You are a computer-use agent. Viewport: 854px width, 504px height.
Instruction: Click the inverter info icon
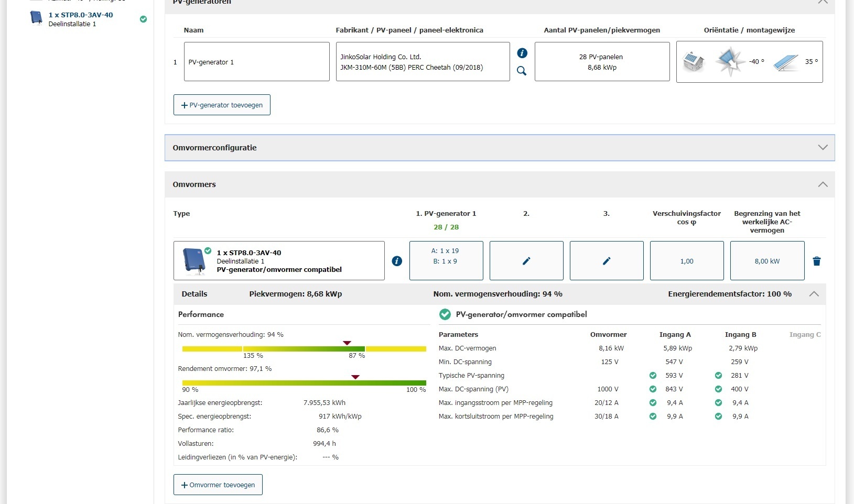pos(397,261)
